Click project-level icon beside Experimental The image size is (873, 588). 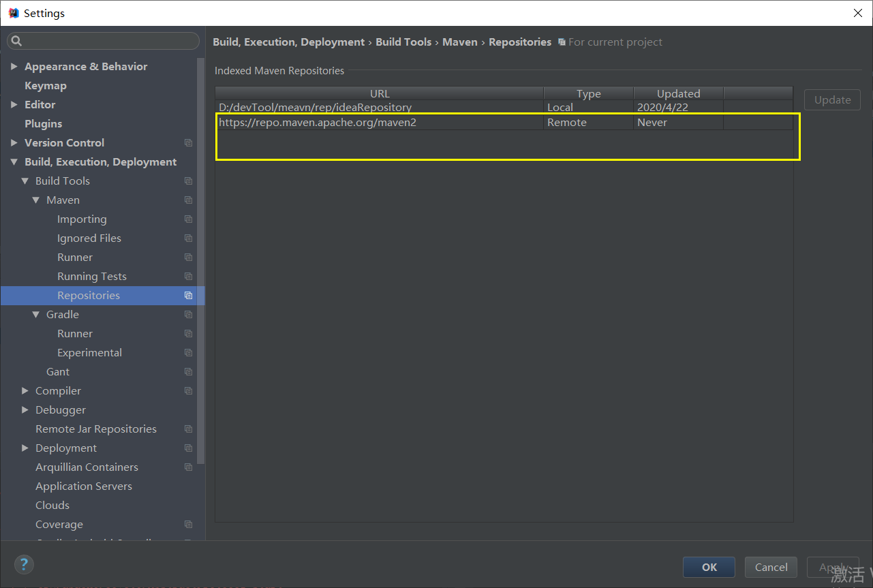pos(188,353)
